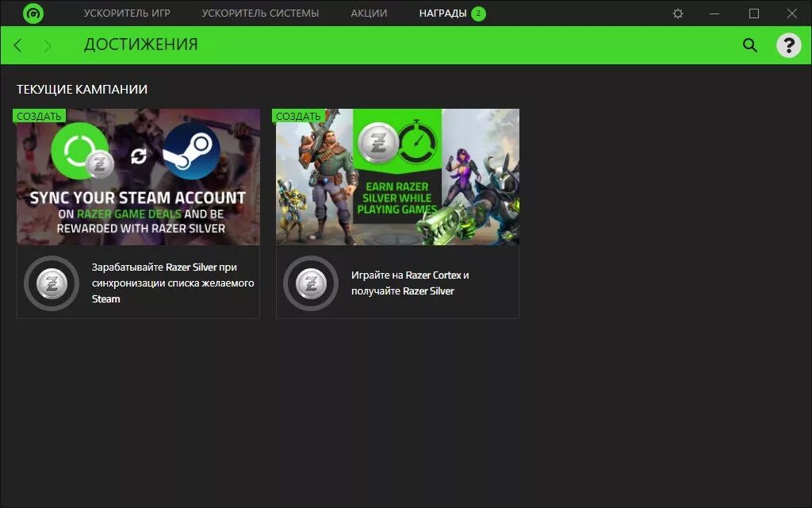Click the ТЕКУЩИЕ КАМПАНИИ heading

tap(82, 89)
